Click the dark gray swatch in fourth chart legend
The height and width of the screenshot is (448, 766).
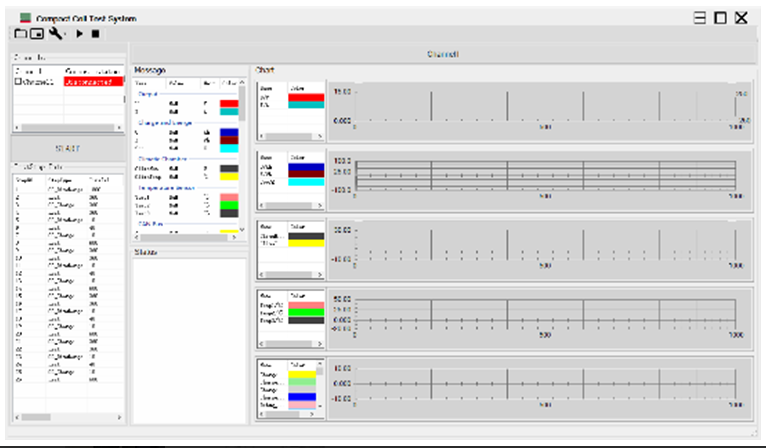[306, 320]
